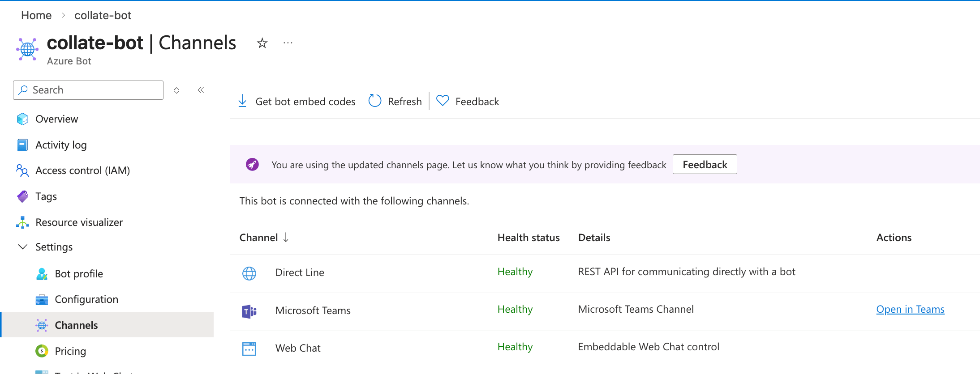Click the circular Refresh icon
This screenshot has width=980, height=374.
pyautogui.click(x=375, y=101)
